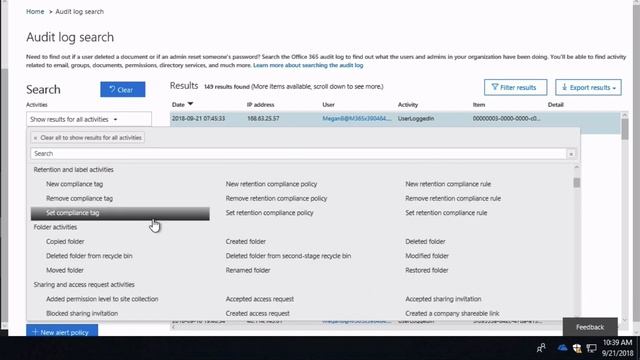Select Copied folder activity
The image size is (640, 360).
[65, 241]
